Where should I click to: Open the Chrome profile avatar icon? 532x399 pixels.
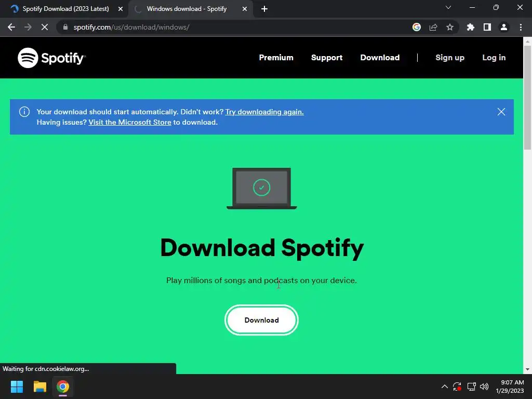coord(504,27)
